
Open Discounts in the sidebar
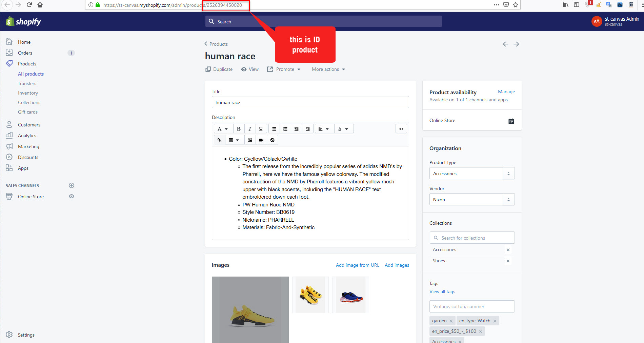pyautogui.click(x=28, y=157)
